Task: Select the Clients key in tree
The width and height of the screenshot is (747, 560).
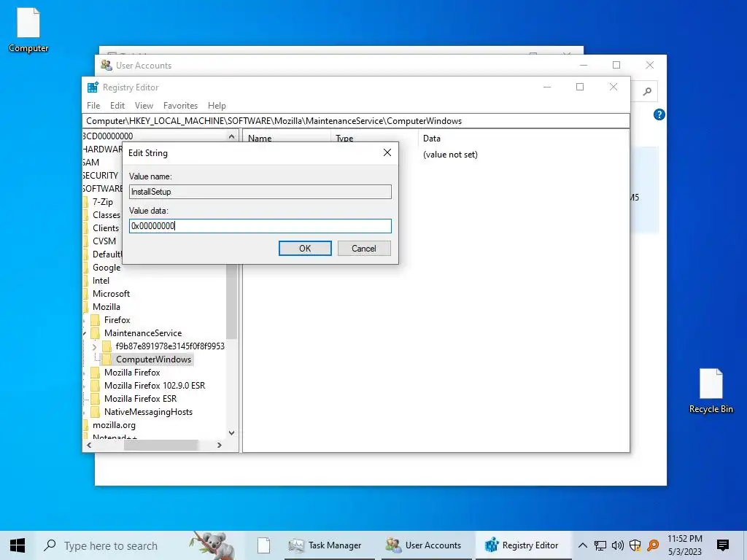Action: click(x=106, y=228)
